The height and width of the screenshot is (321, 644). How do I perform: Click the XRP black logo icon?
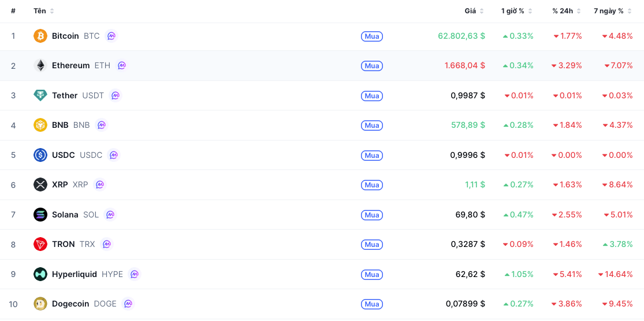point(40,185)
